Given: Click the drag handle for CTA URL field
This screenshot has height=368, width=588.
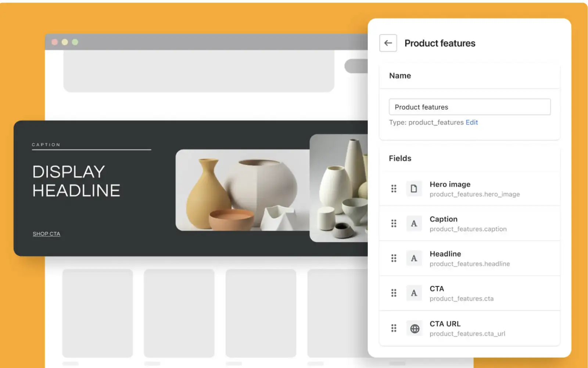Looking at the screenshot, I should tap(394, 328).
